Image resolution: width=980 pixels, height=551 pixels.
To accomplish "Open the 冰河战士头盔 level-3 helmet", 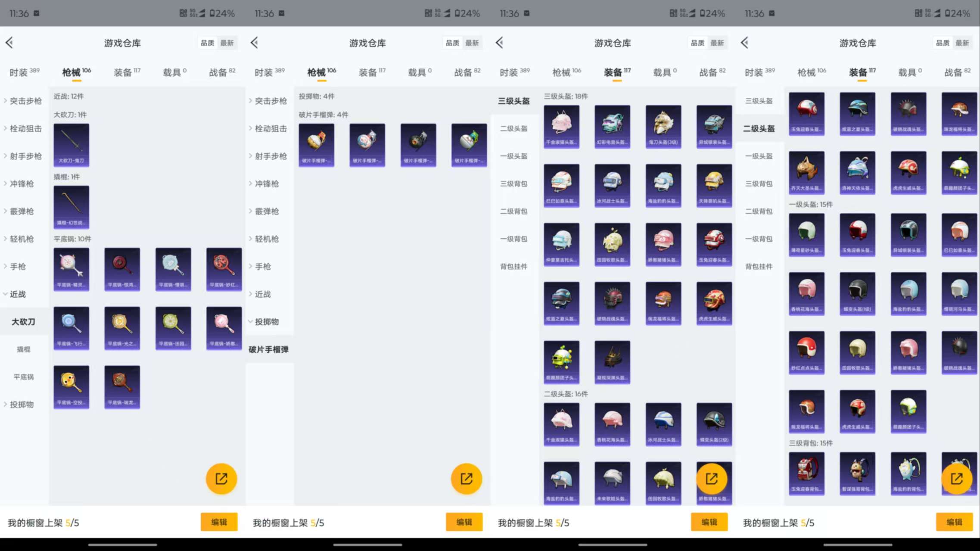I will tap(612, 185).
